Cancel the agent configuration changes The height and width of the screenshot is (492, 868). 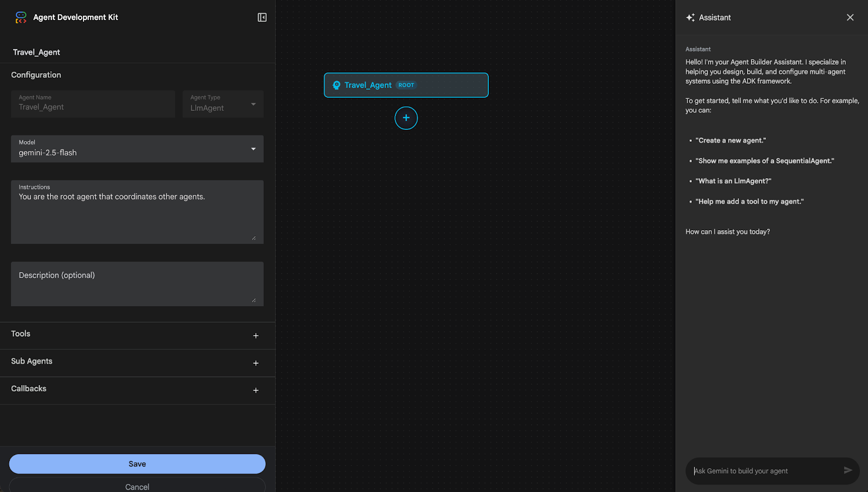[137, 486]
